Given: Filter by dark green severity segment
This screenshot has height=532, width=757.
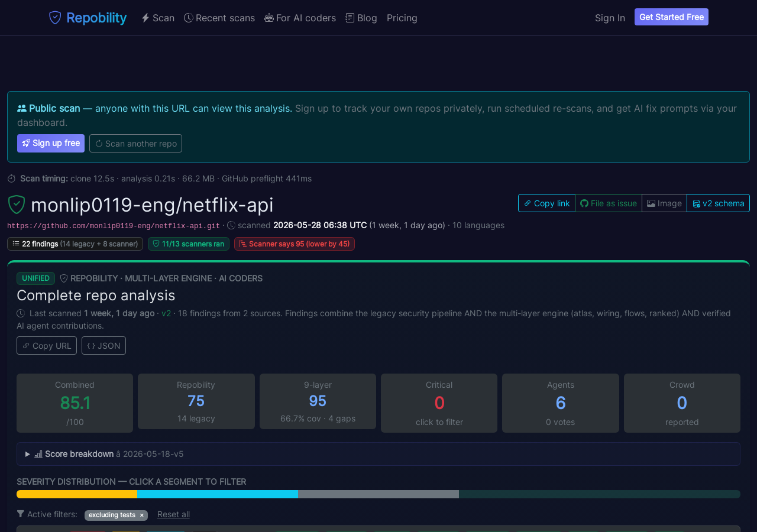Looking at the screenshot, I should click(600, 494).
